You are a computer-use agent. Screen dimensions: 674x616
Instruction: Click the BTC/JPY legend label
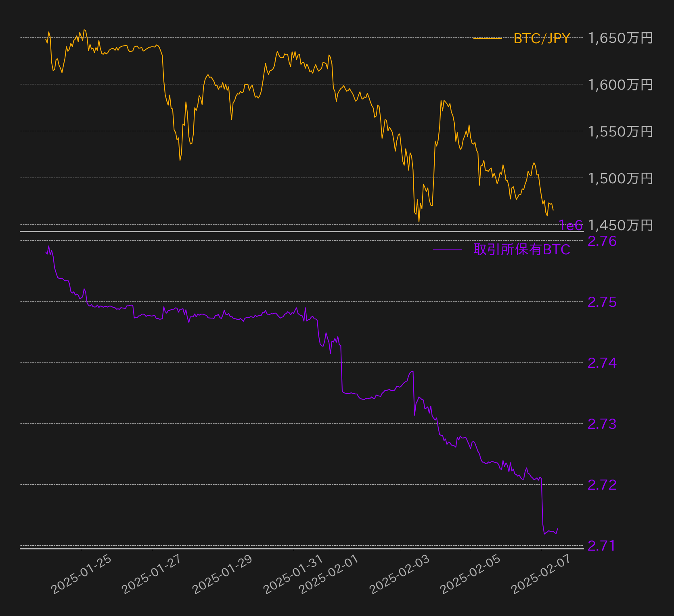(x=542, y=38)
